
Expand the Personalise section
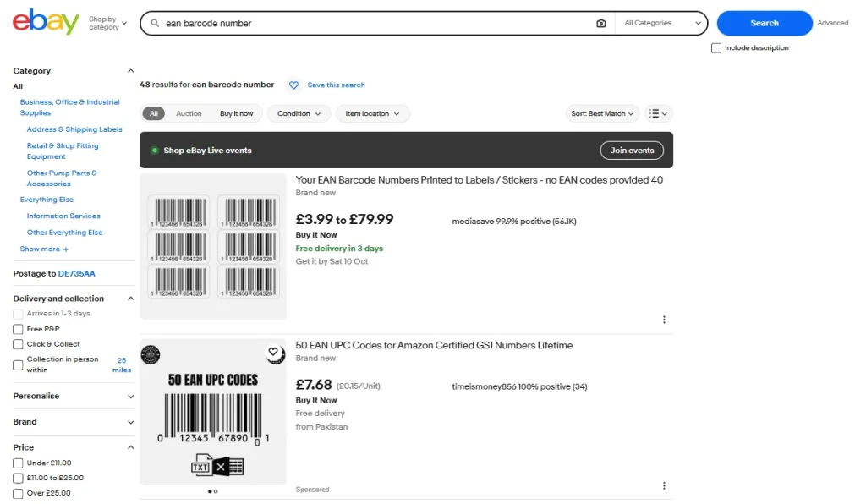131,397
